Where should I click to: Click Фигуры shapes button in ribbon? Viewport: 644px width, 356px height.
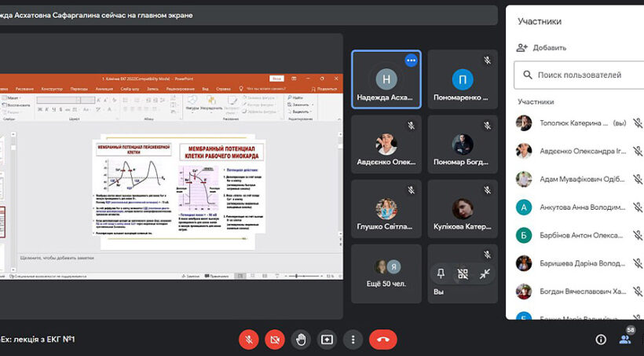point(192,103)
